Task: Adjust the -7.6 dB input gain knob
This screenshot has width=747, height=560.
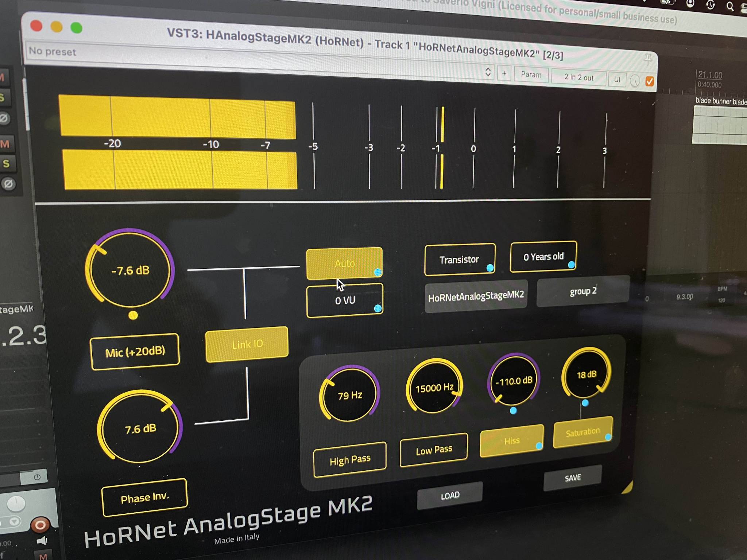Action: (130, 271)
